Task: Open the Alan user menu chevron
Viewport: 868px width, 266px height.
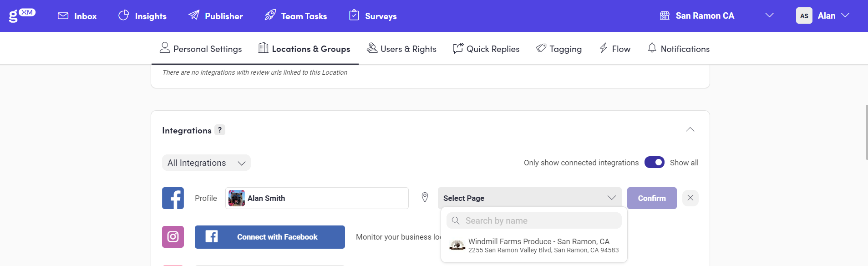Action: [845, 15]
